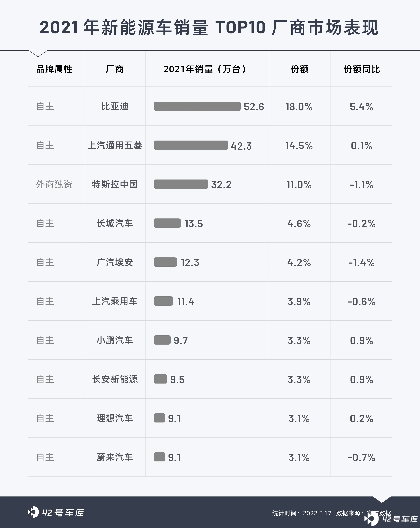Select the 厂商 column header
Screen dimensions: 420x528
point(114,69)
